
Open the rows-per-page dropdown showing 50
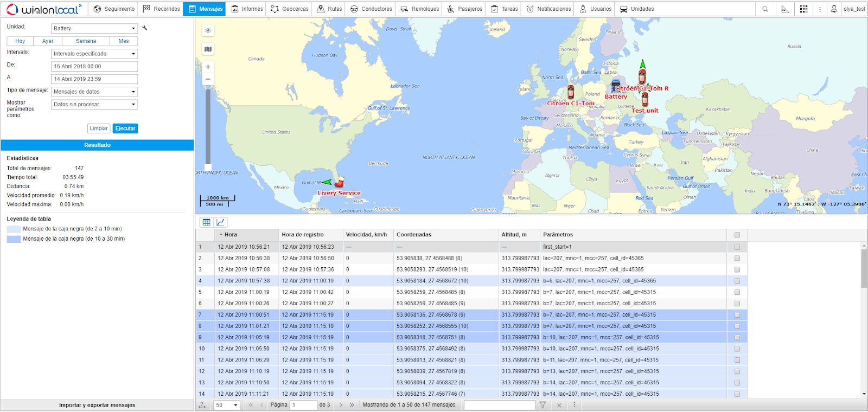click(x=227, y=405)
